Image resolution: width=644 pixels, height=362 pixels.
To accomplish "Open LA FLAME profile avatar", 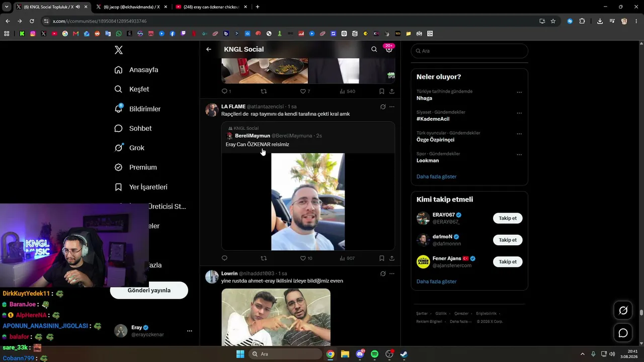I will (x=212, y=110).
